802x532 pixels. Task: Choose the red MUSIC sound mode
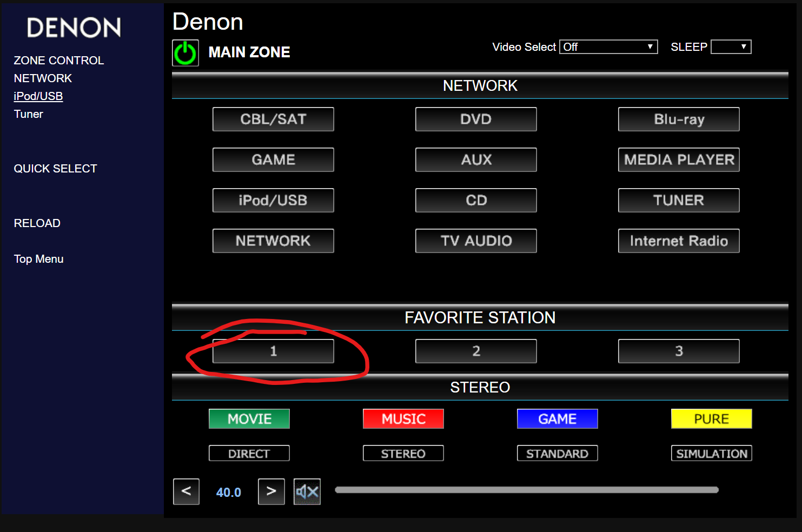[403, 418]
